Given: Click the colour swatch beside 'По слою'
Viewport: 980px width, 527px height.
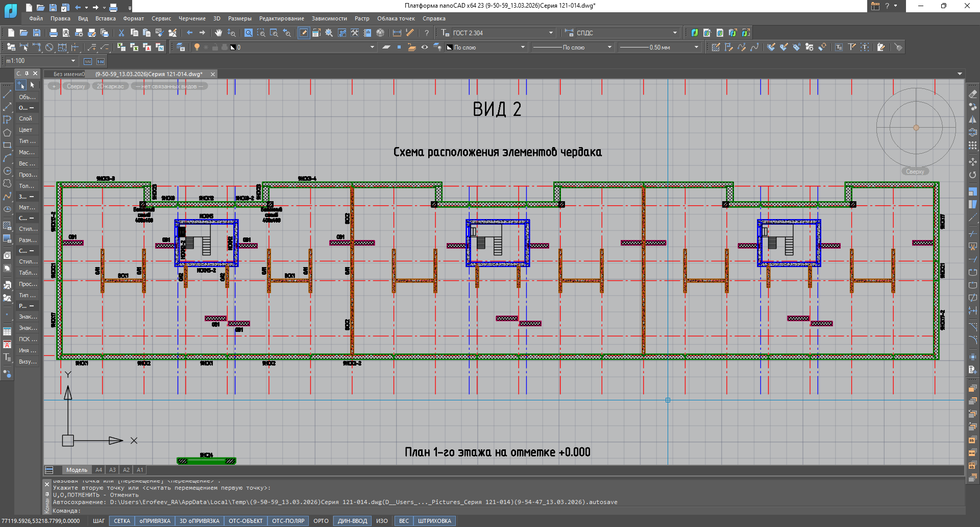Looking at the screenshot, I should tap(450, 47).
